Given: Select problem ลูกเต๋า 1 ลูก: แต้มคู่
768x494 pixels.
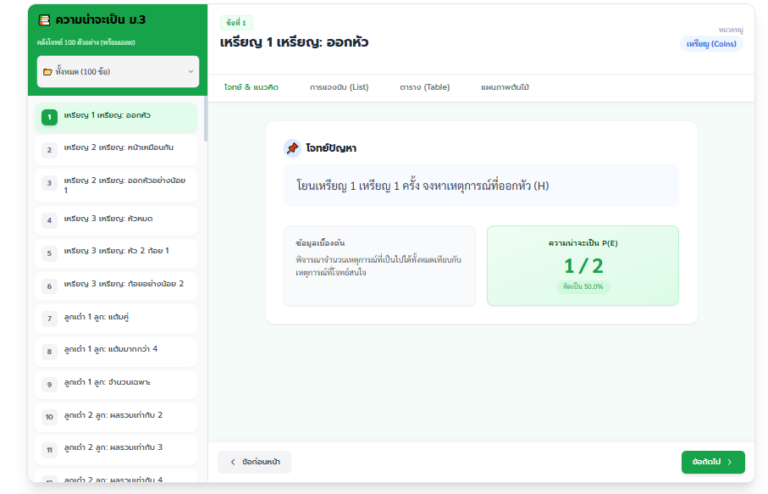Looking at the screenshot, I should (x=116, y=319).
